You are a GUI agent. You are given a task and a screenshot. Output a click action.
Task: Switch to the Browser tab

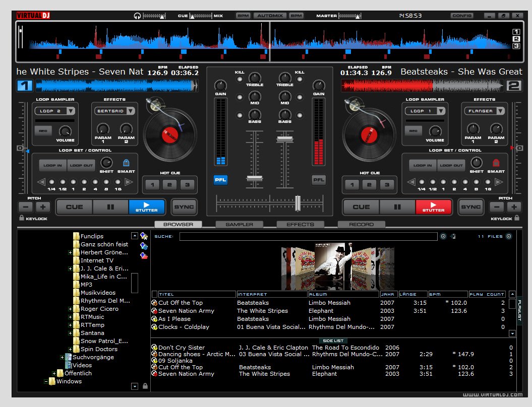pos(178,224)
